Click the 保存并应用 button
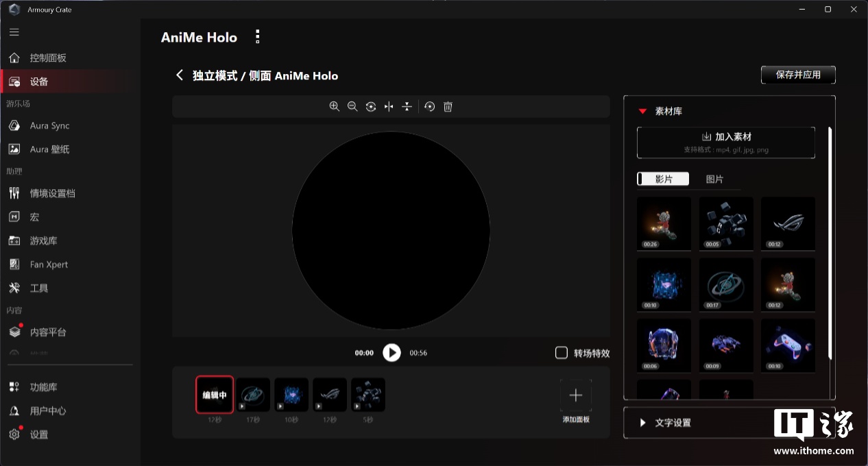The width and height of the screenshot is (868, 466). tap(798, 75)
